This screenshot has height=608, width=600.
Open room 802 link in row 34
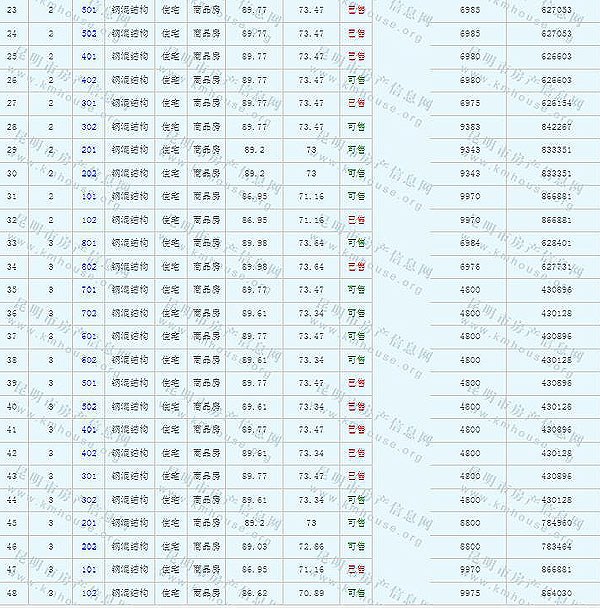tap(88, 267)
